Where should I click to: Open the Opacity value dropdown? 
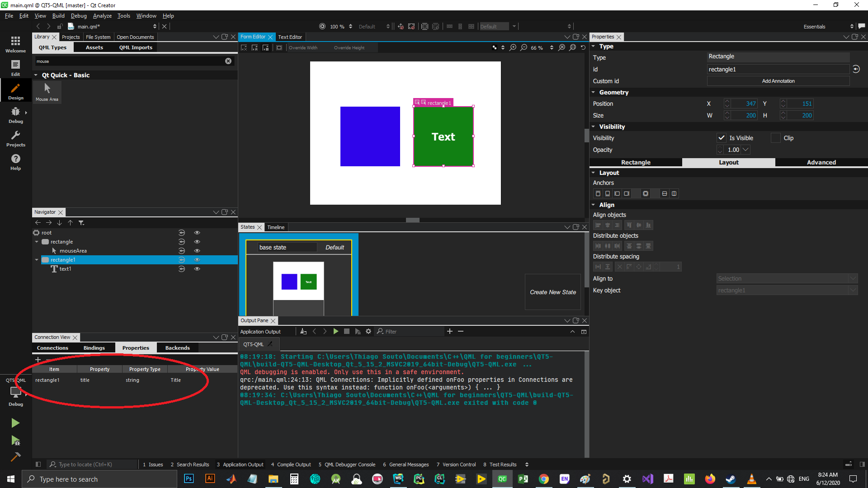pos(746,150)
